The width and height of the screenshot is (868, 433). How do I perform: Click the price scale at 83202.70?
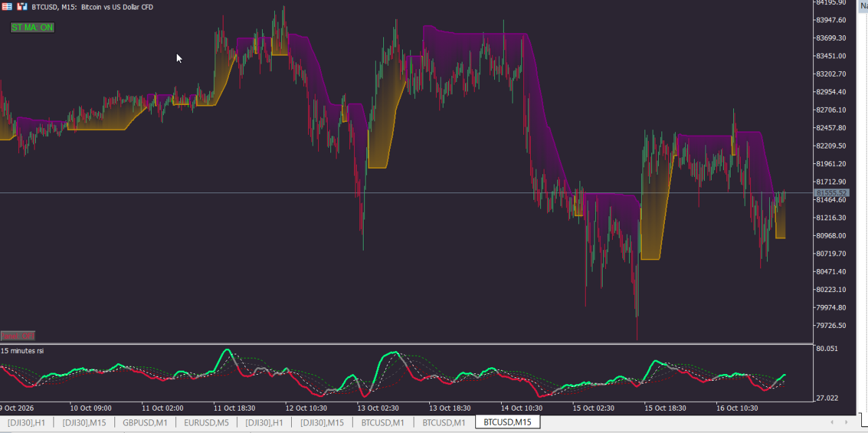point(832,74)
